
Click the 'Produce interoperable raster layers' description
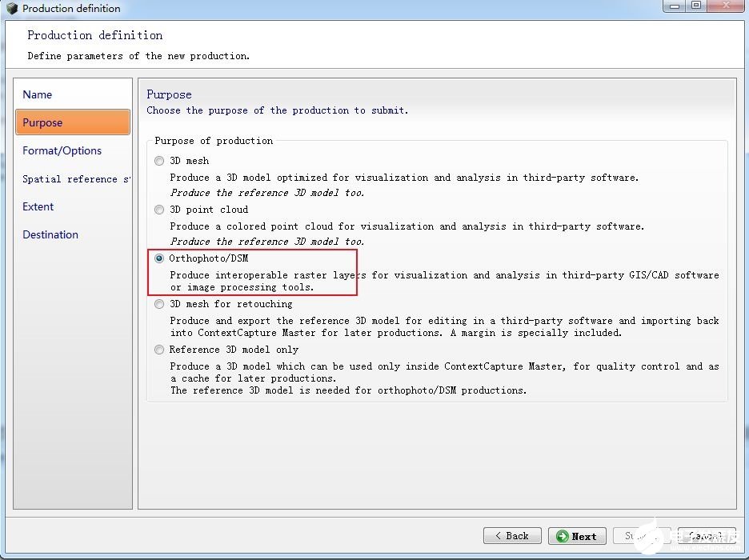[x=444, y=281]
